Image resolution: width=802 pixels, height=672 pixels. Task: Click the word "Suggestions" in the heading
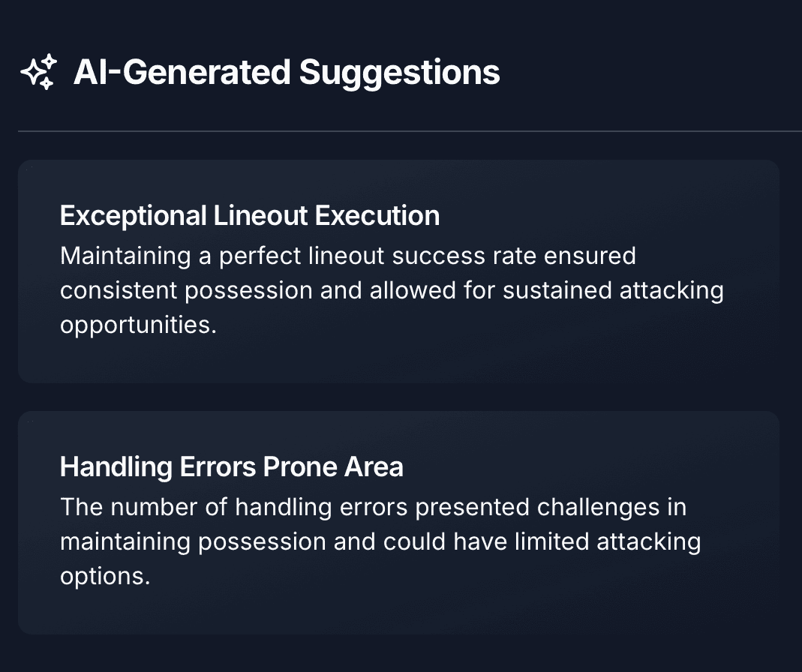[x=400, y=73]
